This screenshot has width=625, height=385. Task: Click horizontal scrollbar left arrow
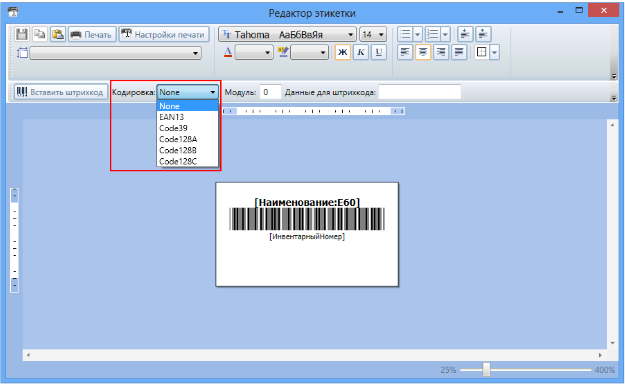click(28, 355)
